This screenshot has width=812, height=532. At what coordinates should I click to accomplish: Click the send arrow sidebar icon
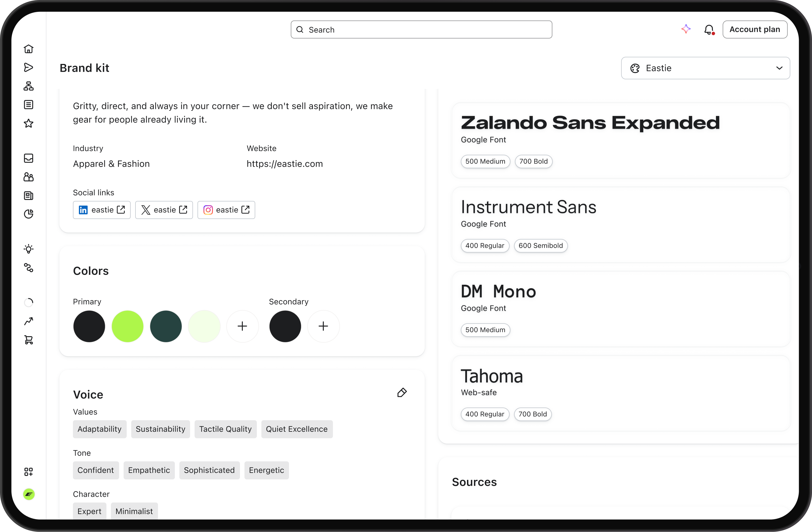29,67
